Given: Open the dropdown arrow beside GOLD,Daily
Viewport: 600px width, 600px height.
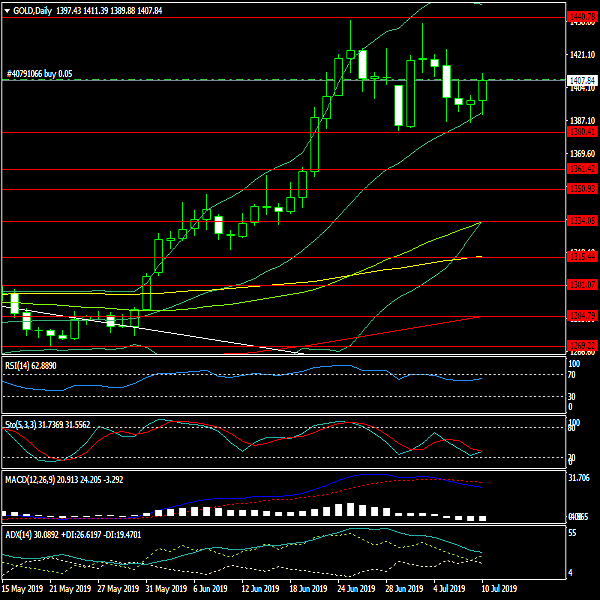Looking at the screenshot, I should click(6, 10).
